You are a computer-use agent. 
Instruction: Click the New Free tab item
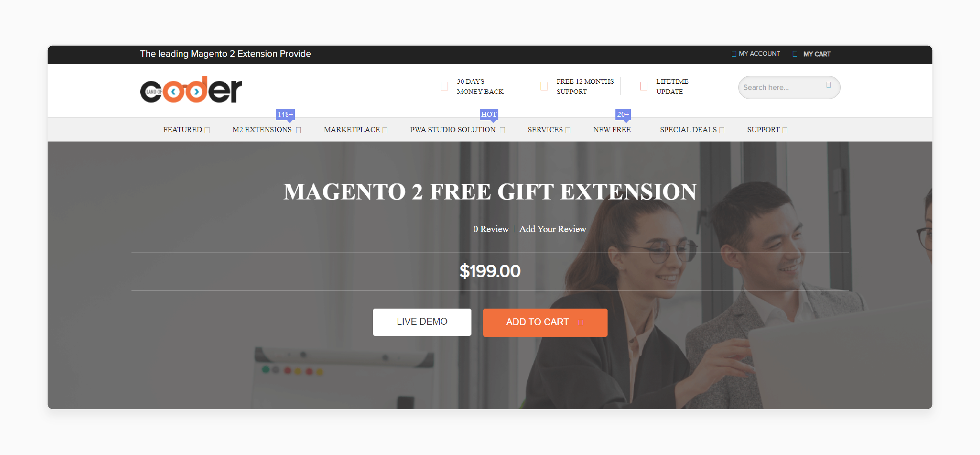(x=612, y=130)
